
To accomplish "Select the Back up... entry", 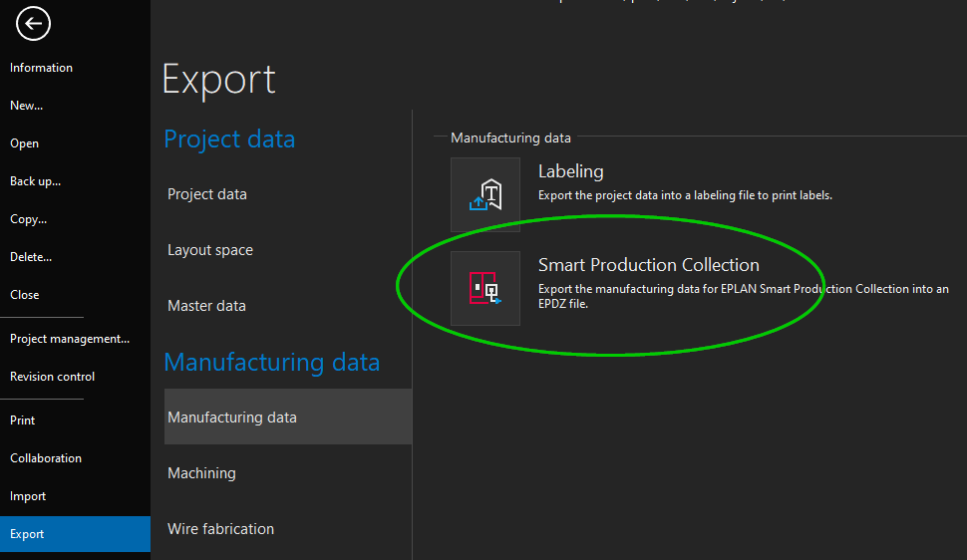I will (35, 181).
